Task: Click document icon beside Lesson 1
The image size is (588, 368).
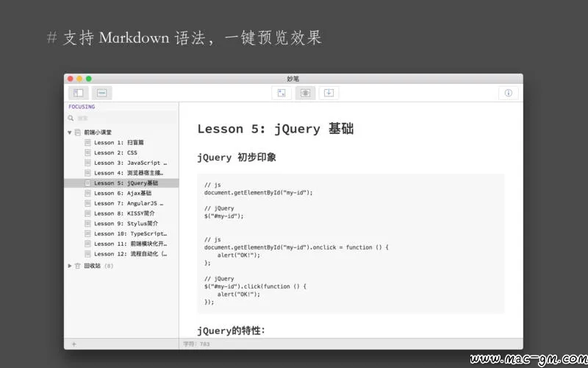Action: 87,142
